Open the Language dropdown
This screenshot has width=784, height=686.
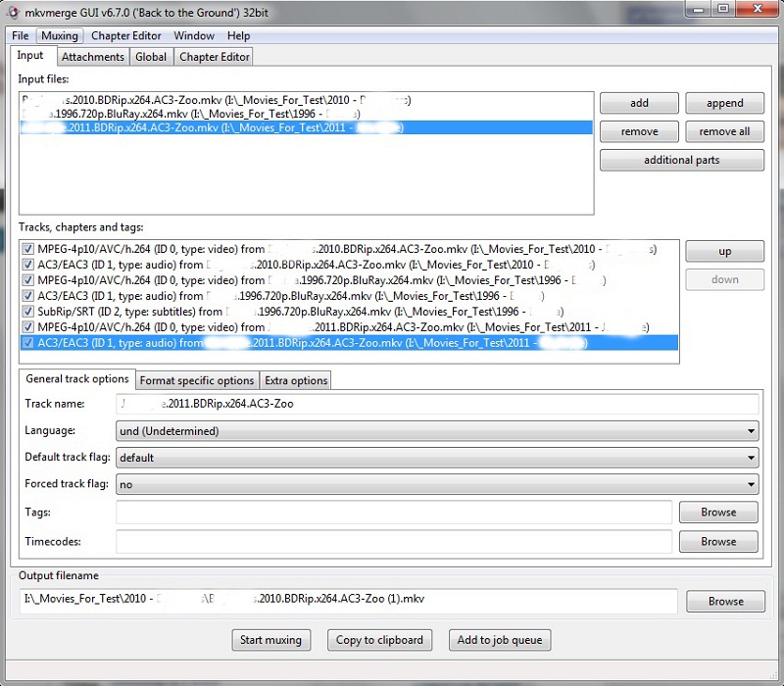point(437,430)
